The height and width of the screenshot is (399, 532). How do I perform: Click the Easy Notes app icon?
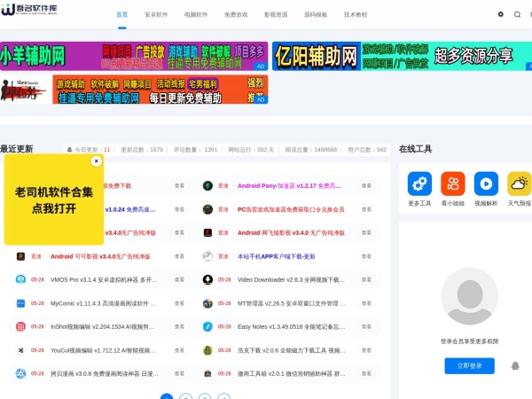(x=207, y=326)
